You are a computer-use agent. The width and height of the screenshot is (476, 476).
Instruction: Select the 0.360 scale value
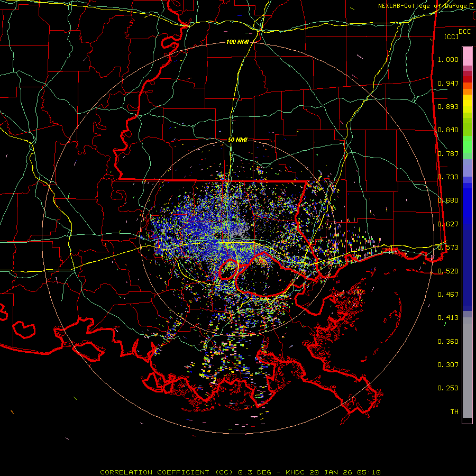pyautogui.click(x=448, y=342)
